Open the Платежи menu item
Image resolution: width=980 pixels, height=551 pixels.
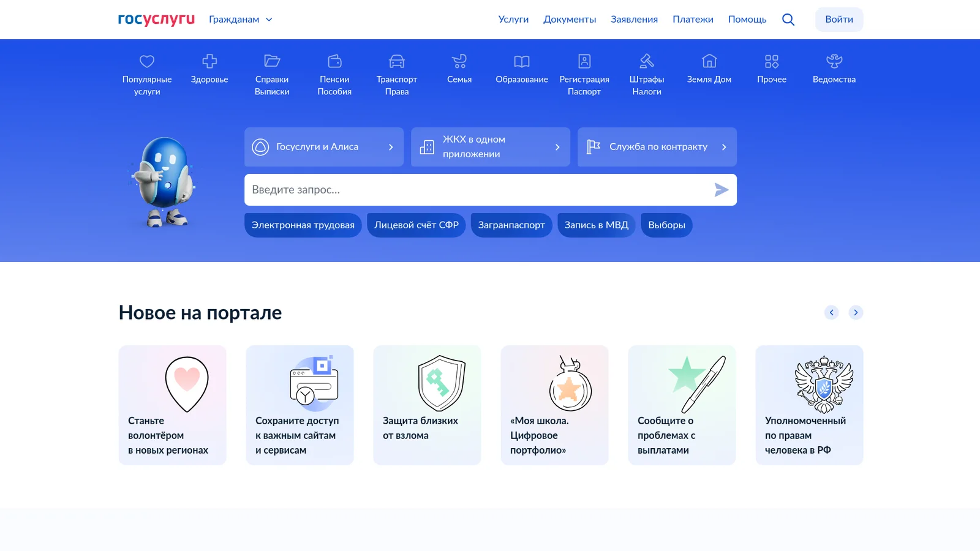(x=693, y=20)
